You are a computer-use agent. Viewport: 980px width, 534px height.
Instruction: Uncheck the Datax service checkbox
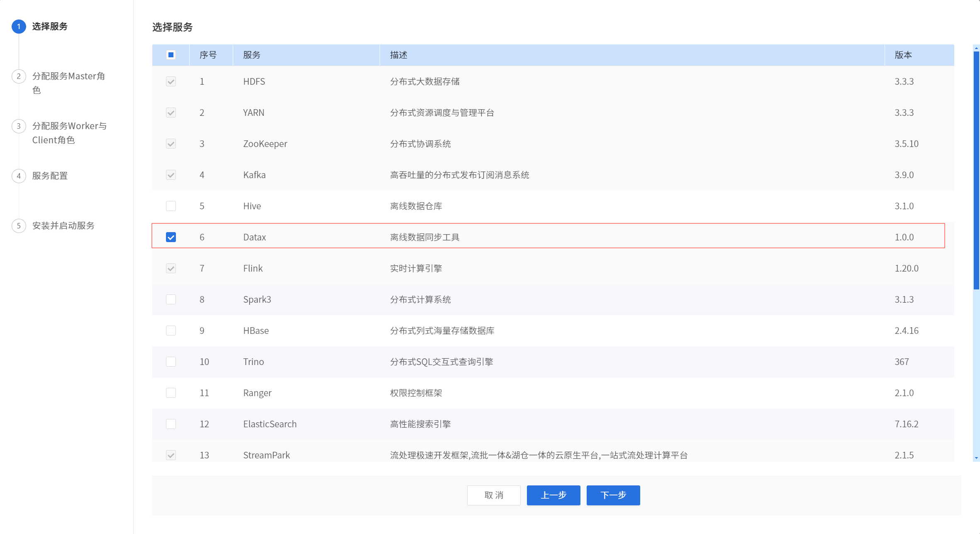pyautogui.click(x=171, y=237)
